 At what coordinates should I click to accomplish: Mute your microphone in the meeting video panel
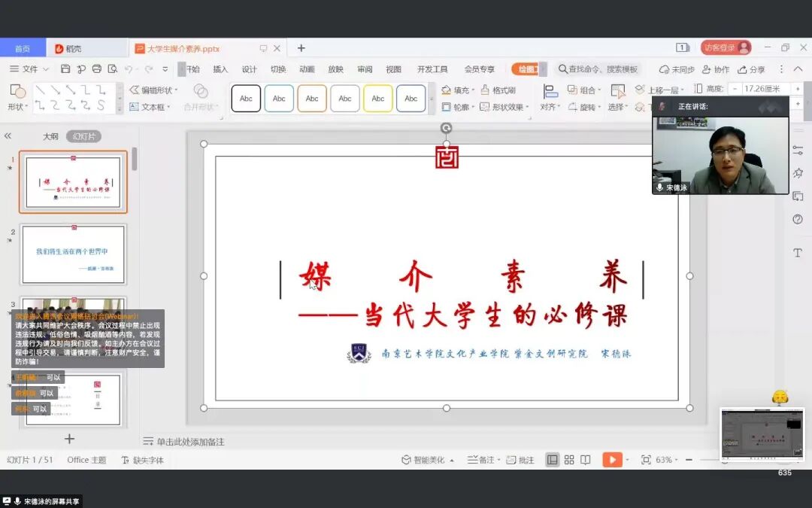(660, 188)
